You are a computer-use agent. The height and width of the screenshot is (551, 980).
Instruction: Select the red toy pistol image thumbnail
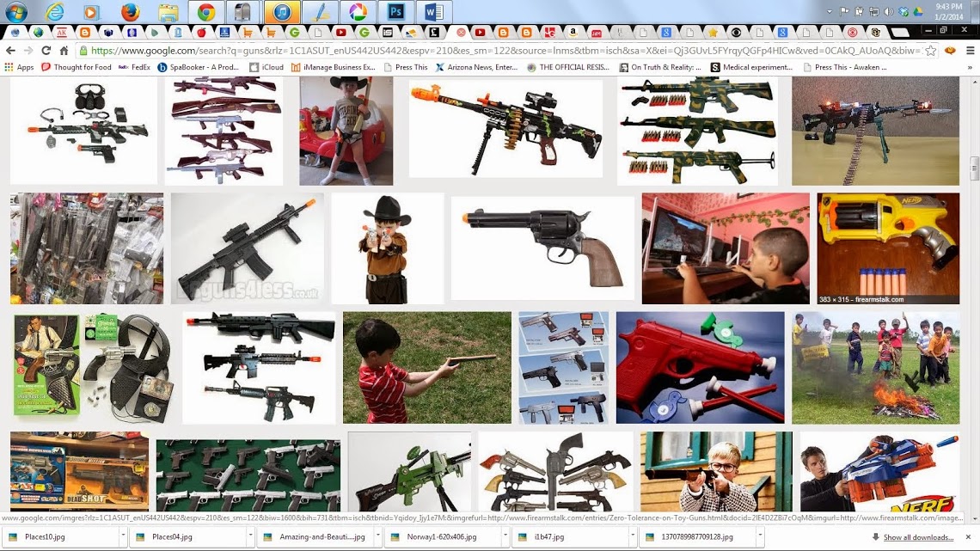pos(700,367)
